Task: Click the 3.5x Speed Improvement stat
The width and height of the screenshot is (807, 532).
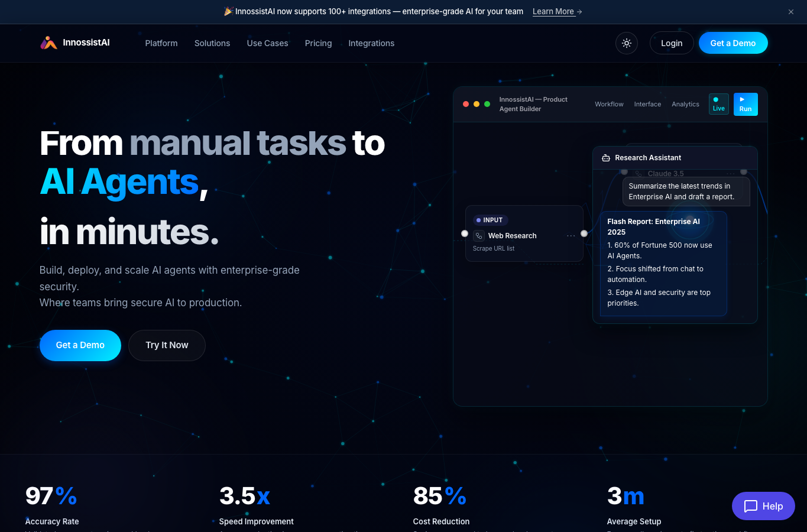Action: coord(256,505)
